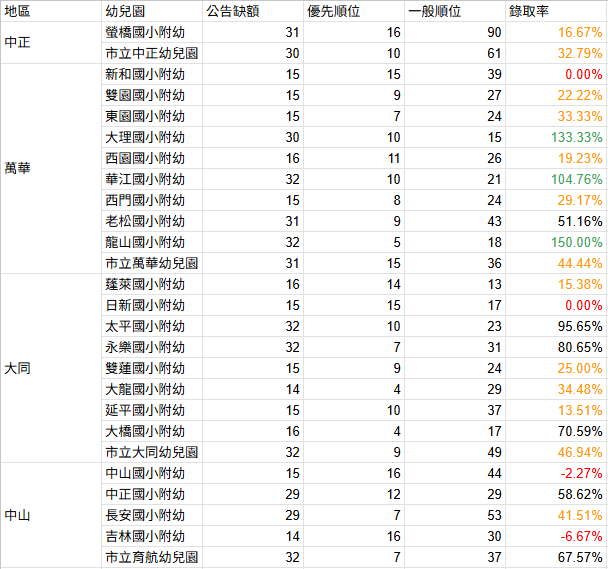Image resolution: width=608 pixels, height=569 pixels.
Task: Click the 53 general-rank cell for 長安國小附幼
Action: (455, 515)
